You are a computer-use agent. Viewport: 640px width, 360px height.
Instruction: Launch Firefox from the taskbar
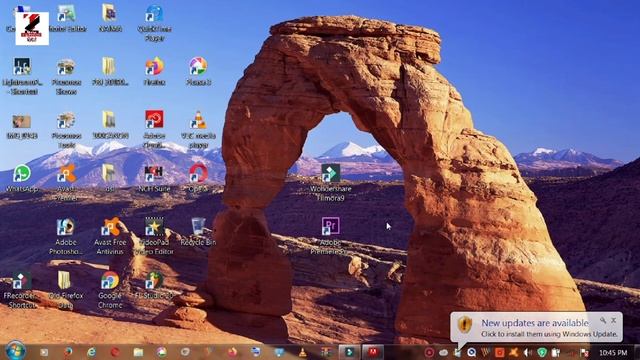pos(232,352)
